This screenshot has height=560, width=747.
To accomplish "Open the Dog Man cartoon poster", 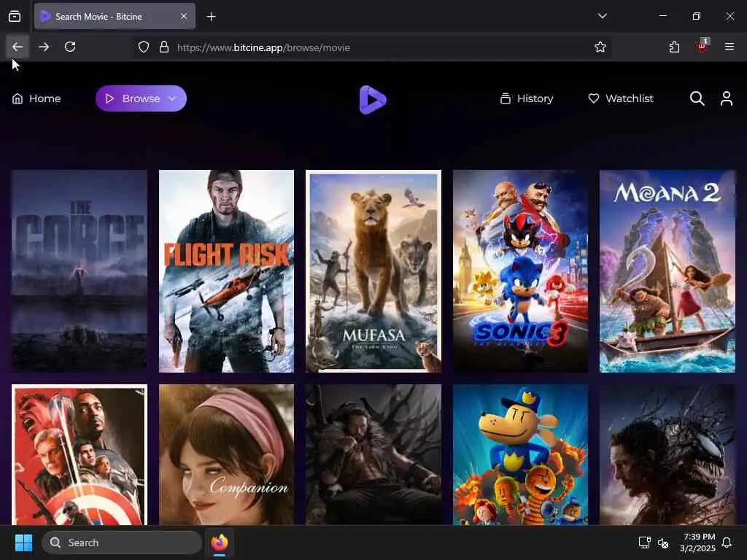I will click(x=520, y=455).
